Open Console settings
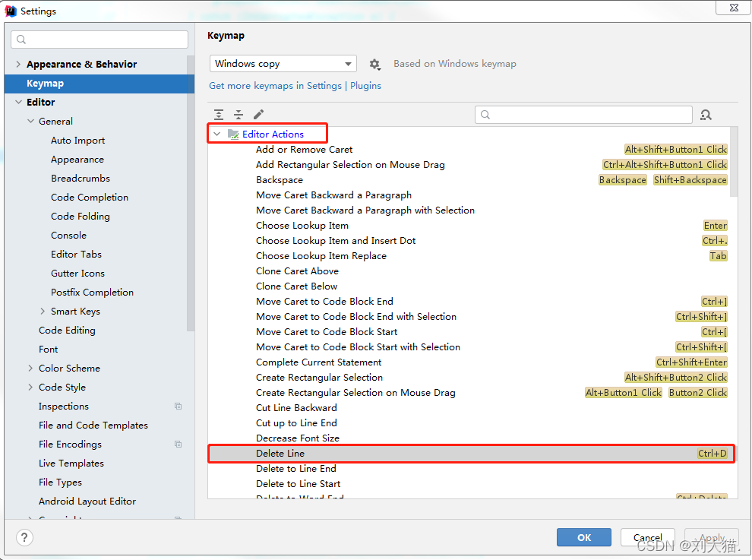Screen dimensions: 752x560 tap(68, 236)
